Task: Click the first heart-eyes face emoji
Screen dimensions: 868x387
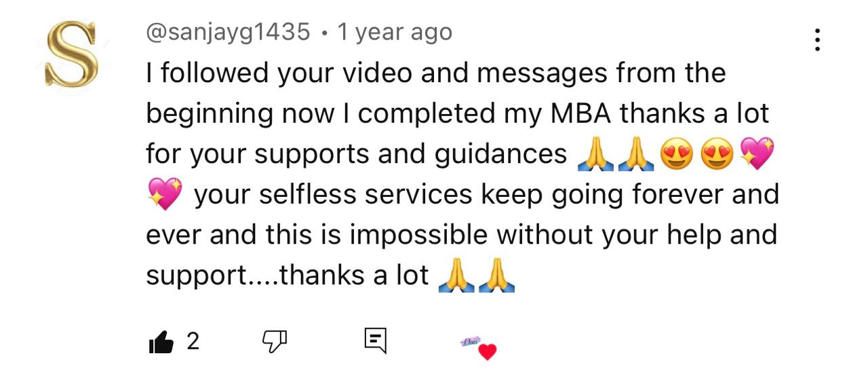Action: pyautogui.click(x=675, y=155)
